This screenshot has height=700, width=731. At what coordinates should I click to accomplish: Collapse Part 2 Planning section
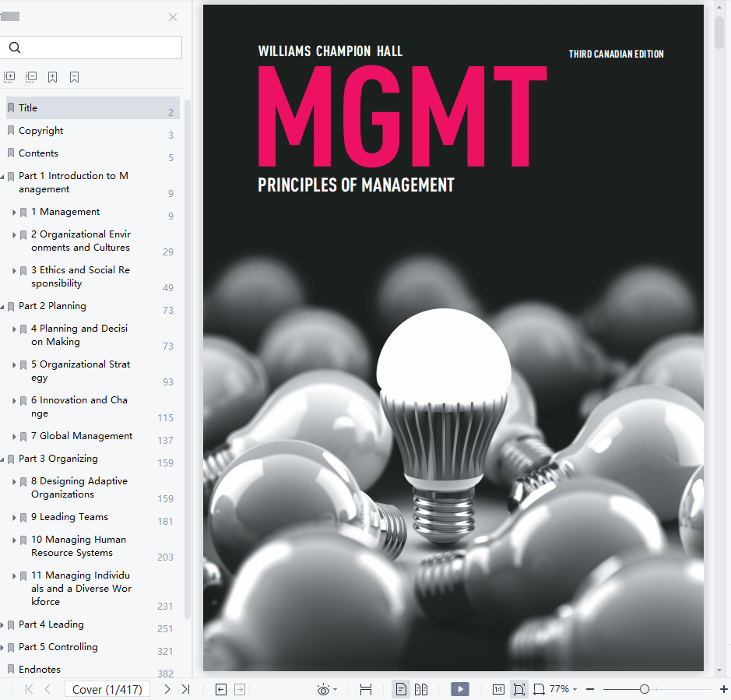pos(3,307)
